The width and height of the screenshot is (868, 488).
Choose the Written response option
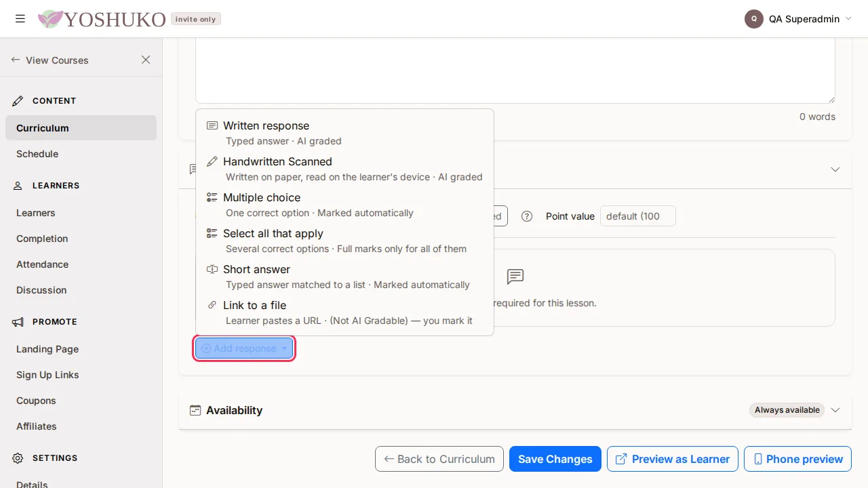[x=344, y=133]
